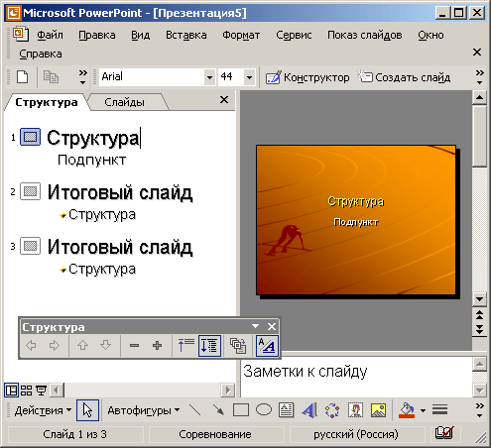Screen dimensions: 491x448
Task: Click the Создать слайд button
Action: pos(405,77)
